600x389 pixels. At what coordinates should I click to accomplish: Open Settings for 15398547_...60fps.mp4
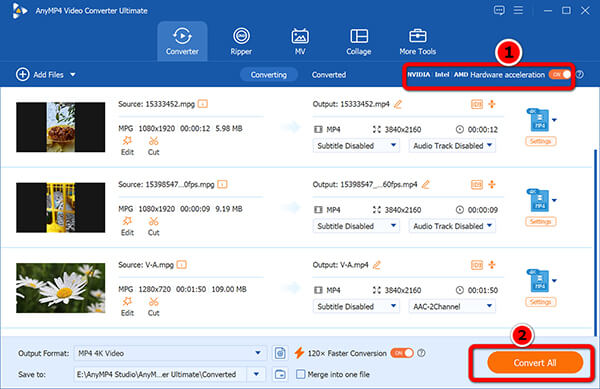540,222
